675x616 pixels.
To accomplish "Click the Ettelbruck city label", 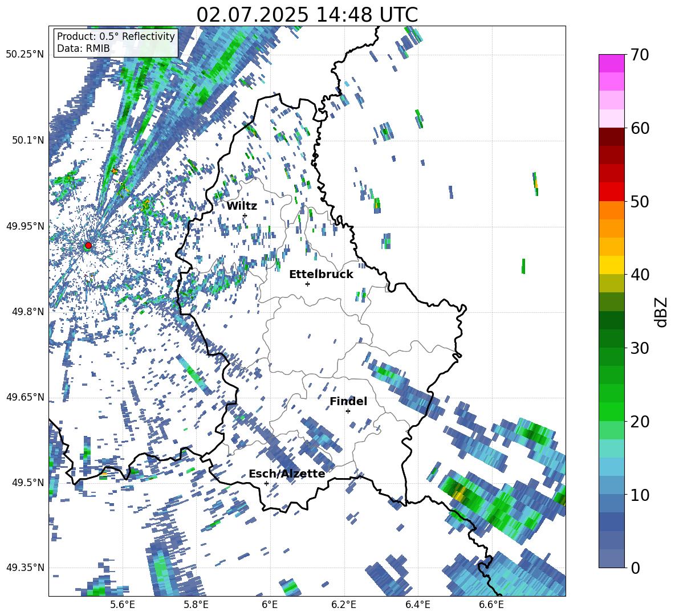I will (x=321, y=275).
